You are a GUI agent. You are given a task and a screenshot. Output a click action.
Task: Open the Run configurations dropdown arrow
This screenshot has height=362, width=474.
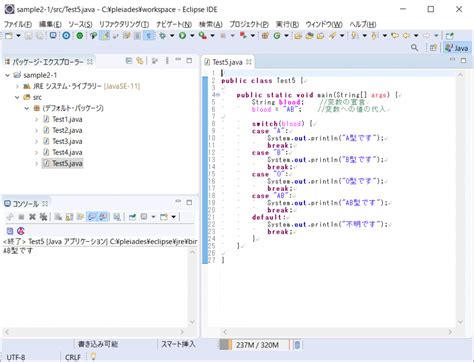(x=192, y=35)
